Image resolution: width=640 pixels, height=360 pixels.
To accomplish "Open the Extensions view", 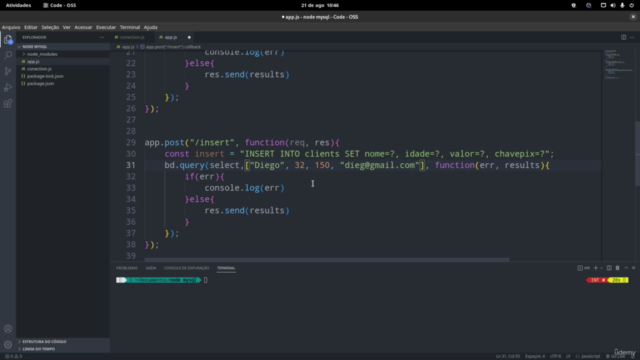I will (8, 103).
